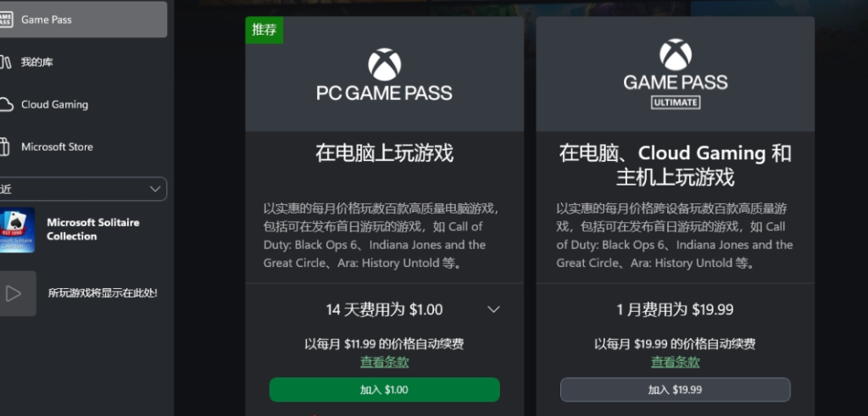Click the Microsoft Store bag icon
The image size is (868, 416).
(x=4, y=147)
